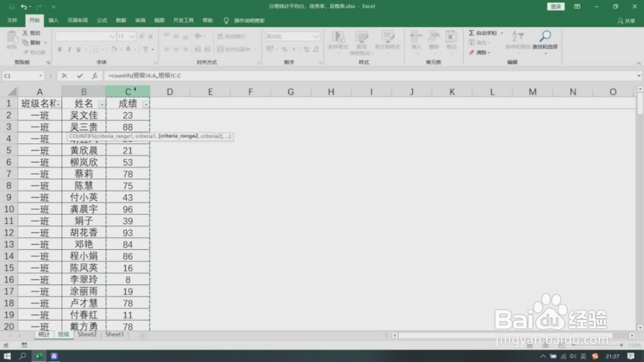Click the zoom in plus button
The image size is (644, 362).
point(622,345)
